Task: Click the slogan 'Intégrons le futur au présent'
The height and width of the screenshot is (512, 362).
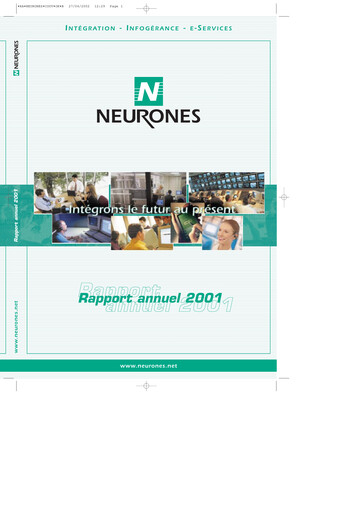Action: coord(152,210)
